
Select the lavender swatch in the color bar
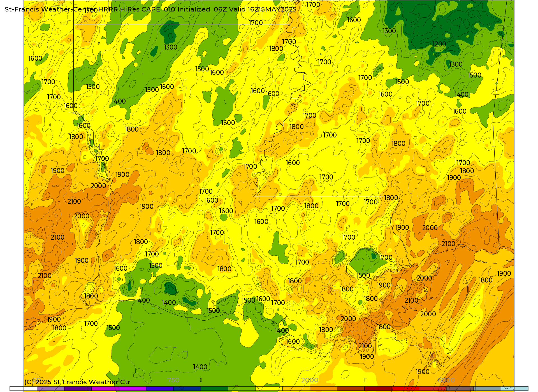tap(50, 389)
